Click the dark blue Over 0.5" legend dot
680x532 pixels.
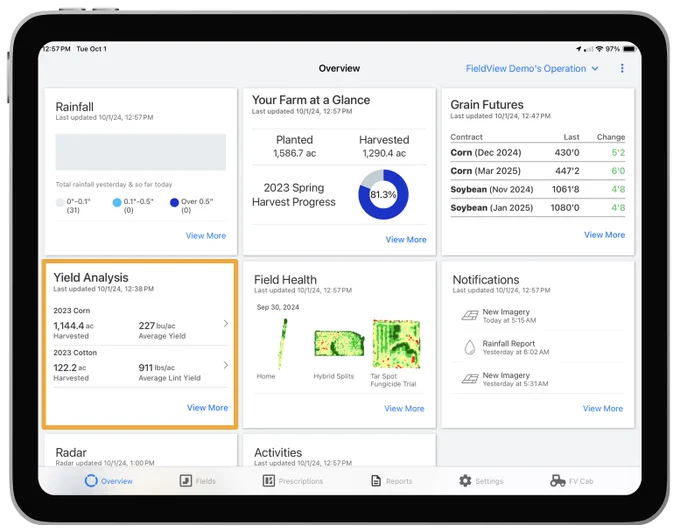pos(174,202)
